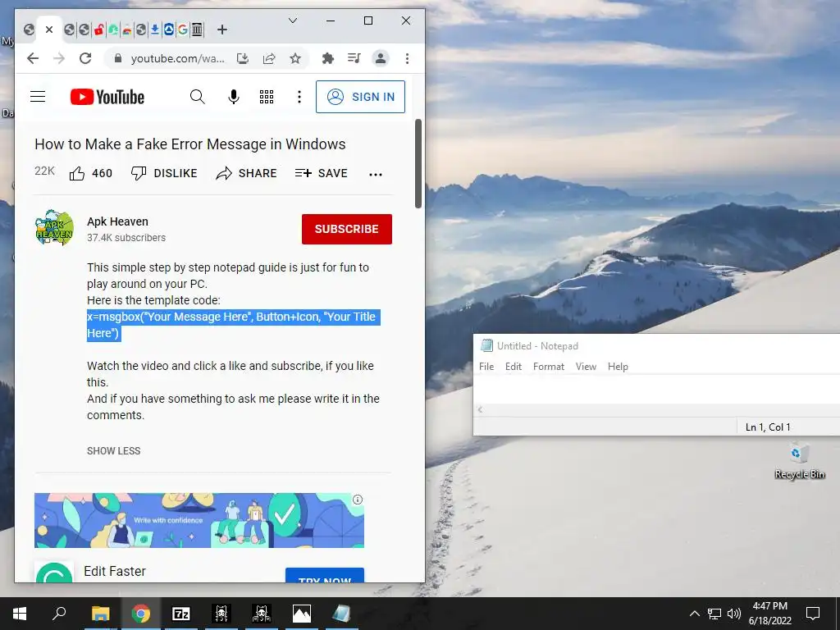The width and height of the screenshot is (840, 630).
Task: Open Chrome extensions puzzle icon
Action: pyautogui.click(x=328, y=58)
